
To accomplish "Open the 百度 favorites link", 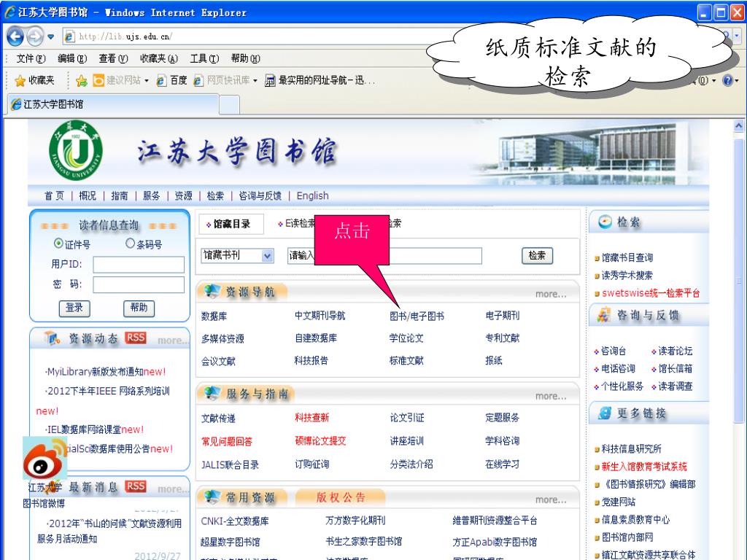I will [x=172, y=80].
